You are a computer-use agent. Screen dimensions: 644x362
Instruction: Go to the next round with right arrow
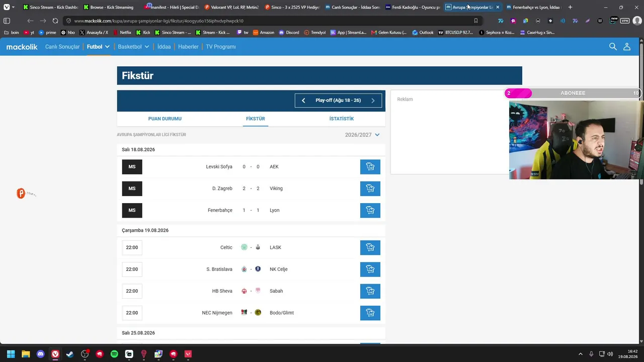[373, 101]
